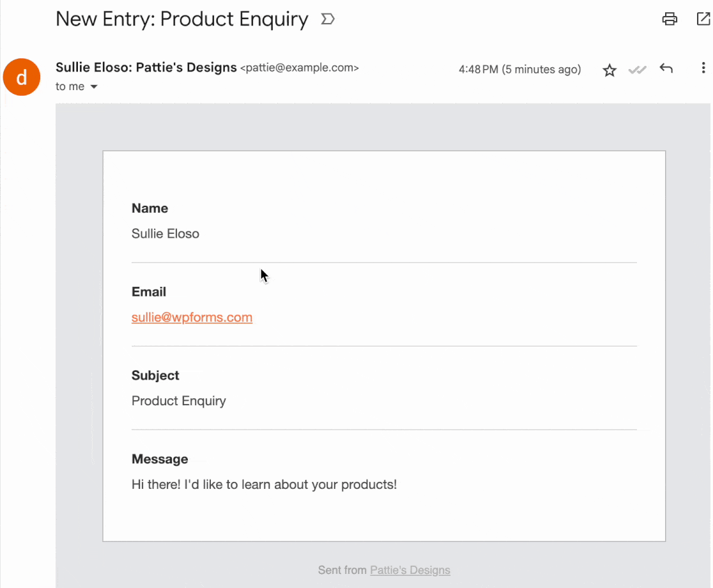
Task: Open the sullie@wpforms.com email link
Action: 192,317
